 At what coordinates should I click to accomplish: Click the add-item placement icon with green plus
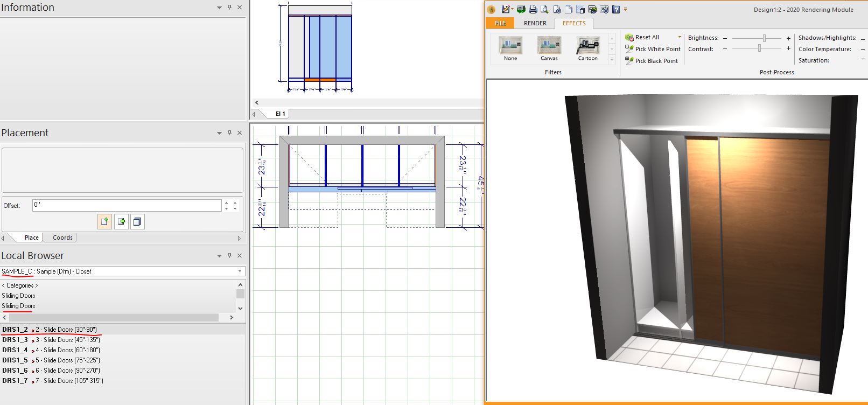point(105,221)
